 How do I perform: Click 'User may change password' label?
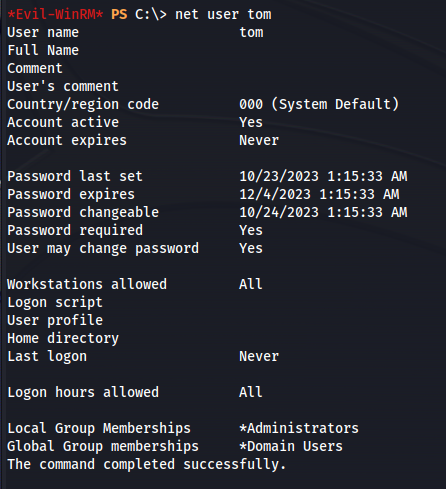click(103, 249)
